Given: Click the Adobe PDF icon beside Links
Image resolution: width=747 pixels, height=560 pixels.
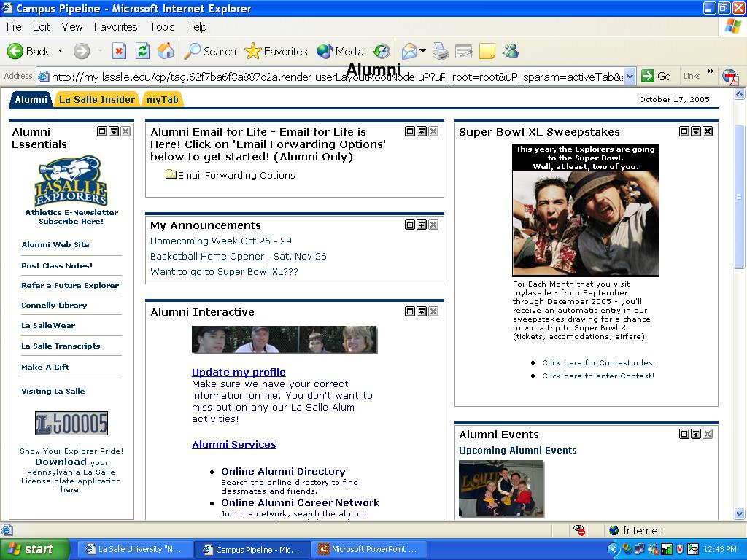Looking at the screenshot, I should tap(730, 76).
